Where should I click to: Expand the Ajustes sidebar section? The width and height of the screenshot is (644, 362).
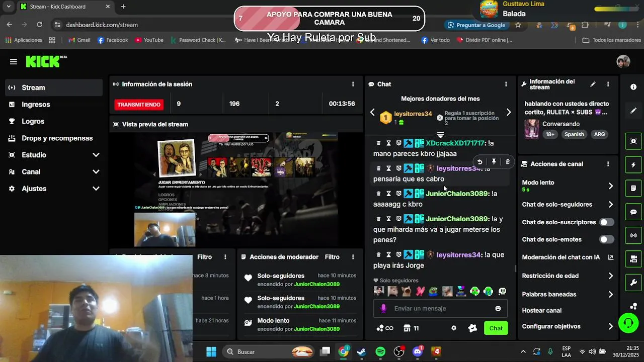pos(54,189)
